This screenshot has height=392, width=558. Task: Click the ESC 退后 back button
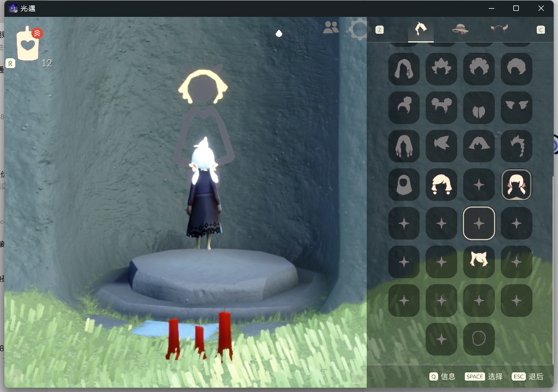point(527,376)
